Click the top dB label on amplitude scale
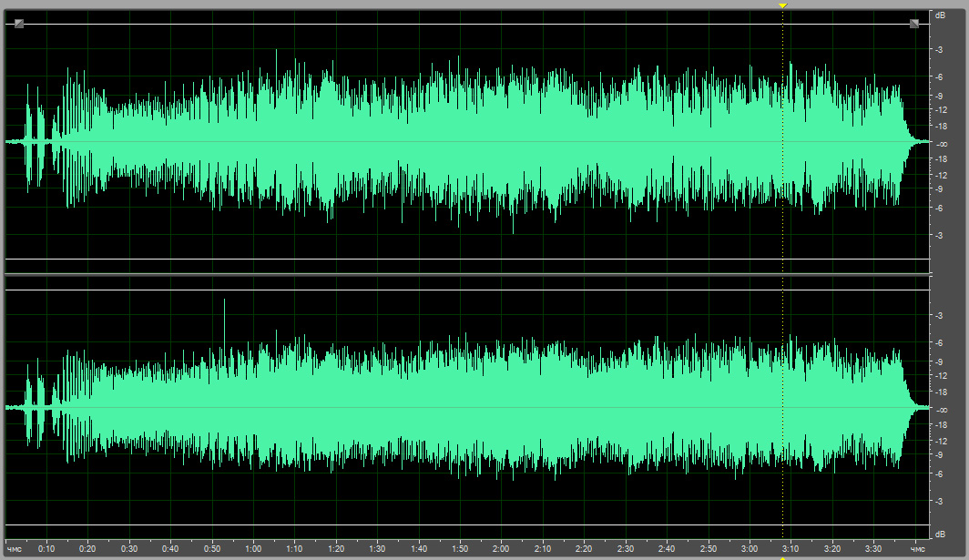The image size is (969, 560). pos(940,15)
